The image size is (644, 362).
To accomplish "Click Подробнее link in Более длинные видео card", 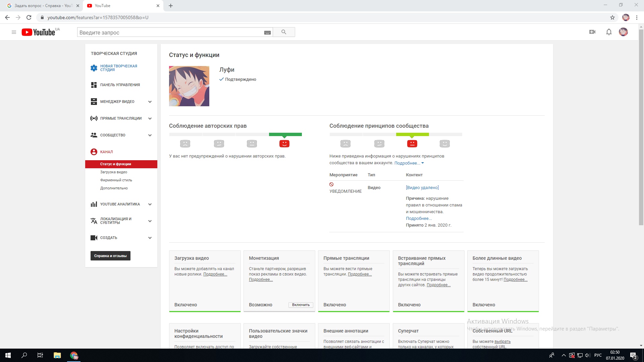I will point(516,280).
